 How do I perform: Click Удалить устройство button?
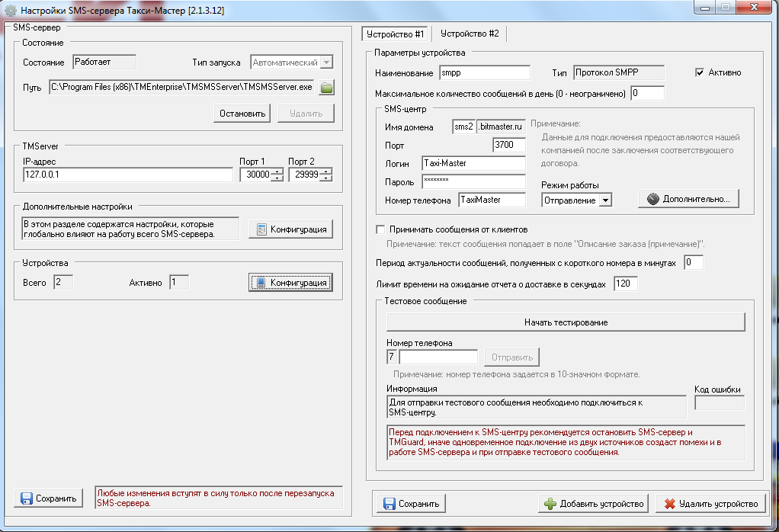tap(711, 504)
